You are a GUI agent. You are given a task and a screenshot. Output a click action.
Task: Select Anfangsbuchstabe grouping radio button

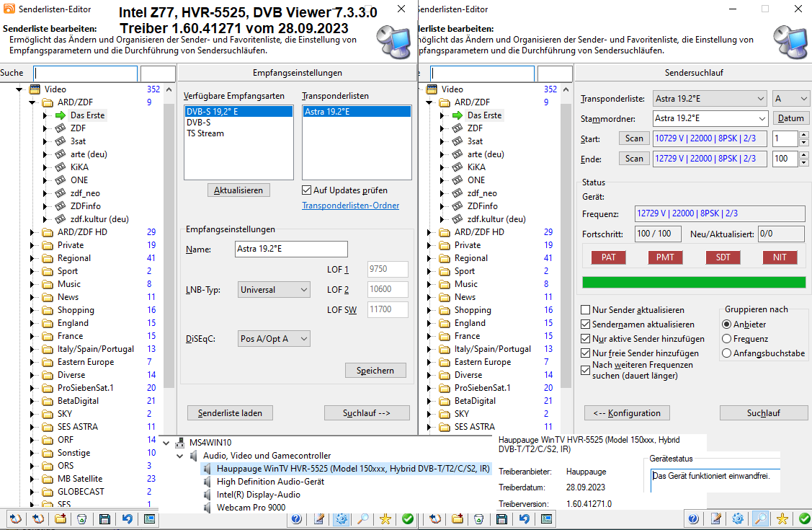pyautogui.click(x=726, y=353)
